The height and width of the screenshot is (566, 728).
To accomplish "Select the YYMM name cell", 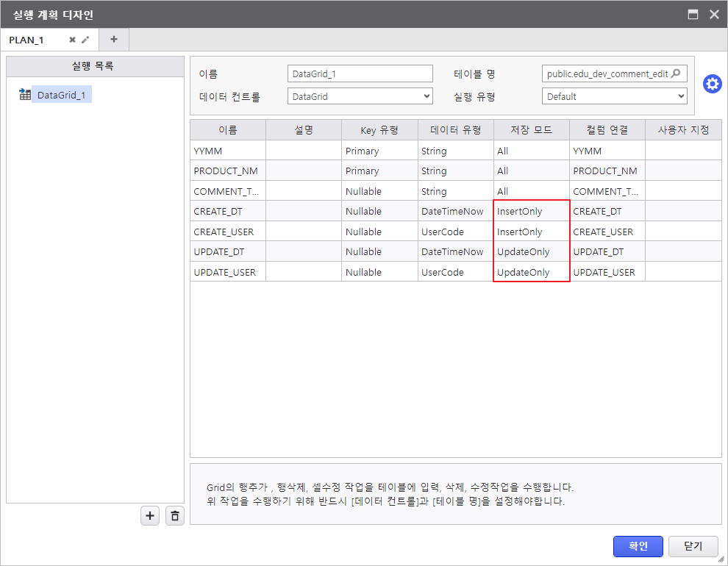I will coord(228,151).
